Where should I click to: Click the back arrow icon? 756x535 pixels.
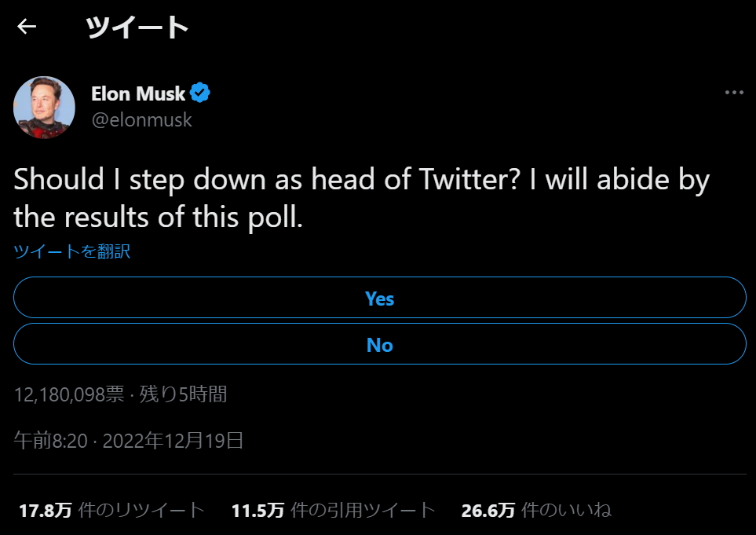[x=26, y=26]
